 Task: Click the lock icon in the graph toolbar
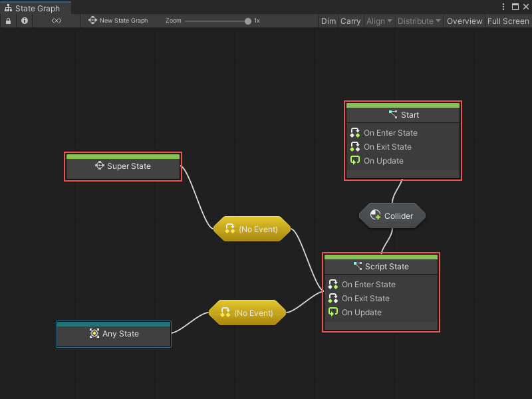click(8, 21)
